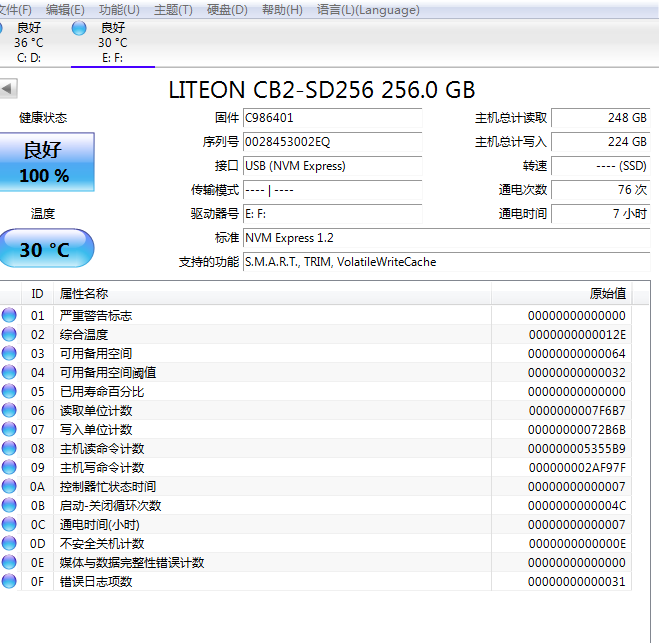Viewport: 659px width, 643px height.
Task: Click raw value 00000005355B9
Action: pyautogui.click(x=577, y=448)
